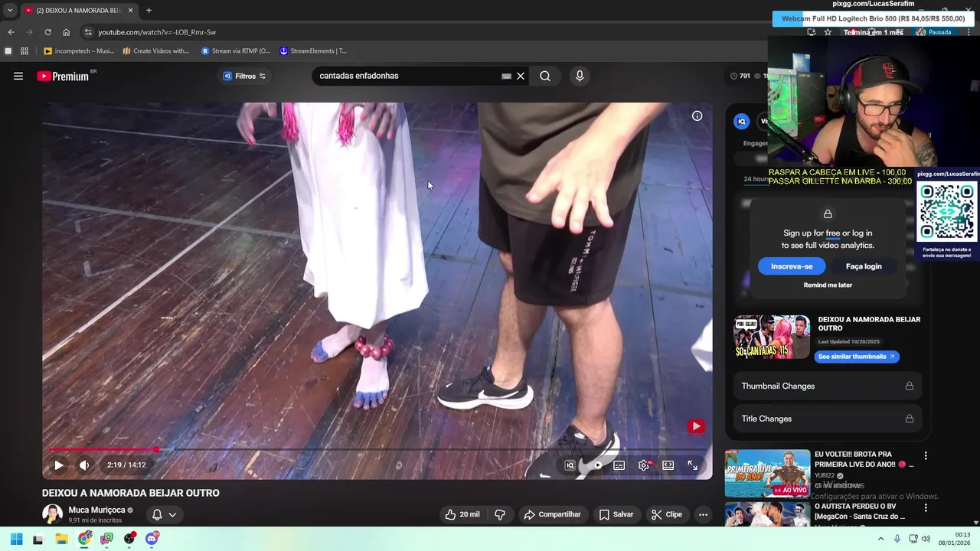Open 'Create Videos with...' bookmark
Image resolution: width=980 pixels, height=551 pixels.
tap(155, 51)
